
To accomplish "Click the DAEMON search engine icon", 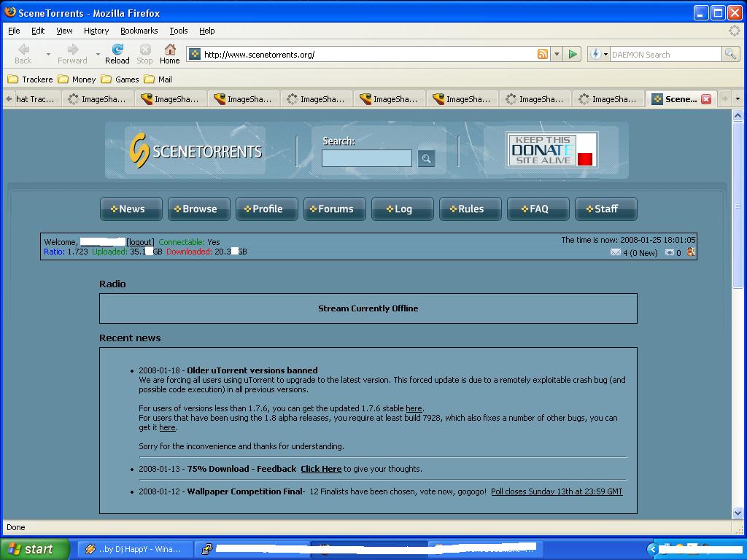I will (595, 54).
